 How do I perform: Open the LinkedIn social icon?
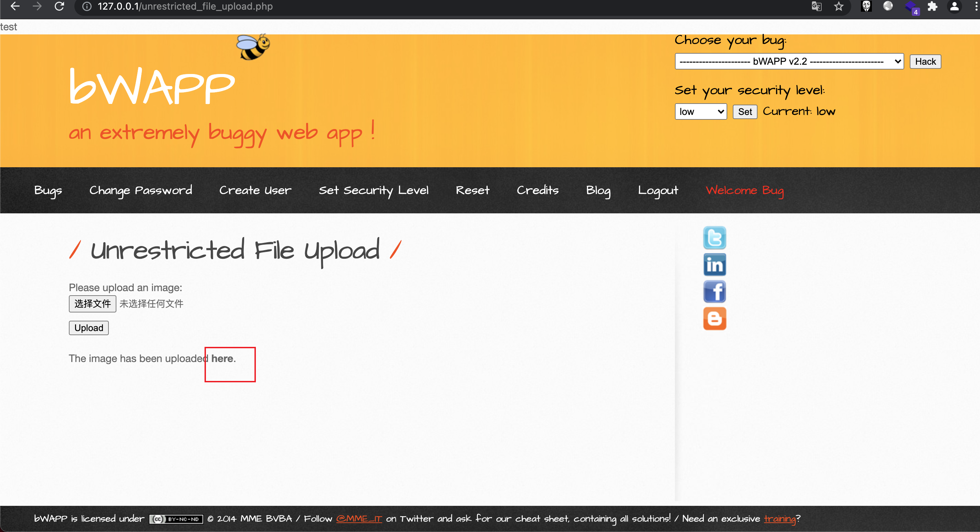pos(714,265)
